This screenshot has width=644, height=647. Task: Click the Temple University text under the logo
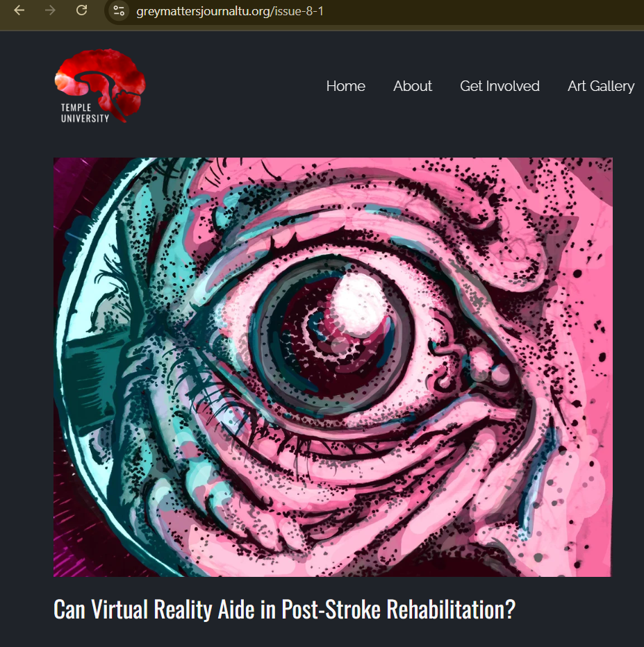pyautogui.click(x=85, y=113)
